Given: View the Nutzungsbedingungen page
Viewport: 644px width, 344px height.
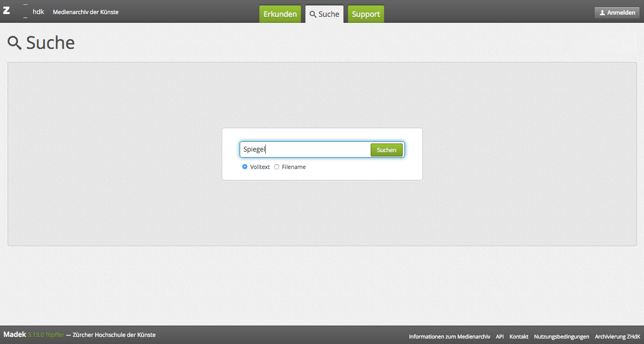Looking at the screenshot, I should click(x=561, y=337).
